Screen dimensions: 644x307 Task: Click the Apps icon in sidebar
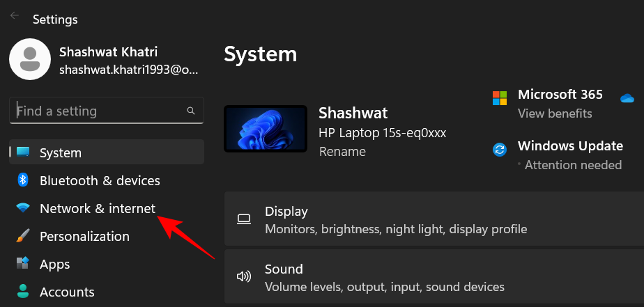coord(23,264)
